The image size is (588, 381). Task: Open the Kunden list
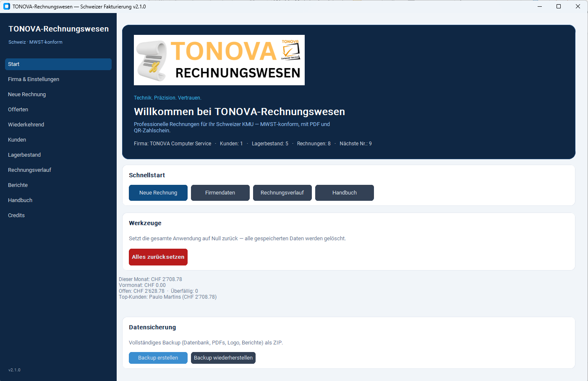pyautogui.click(x=58, y=140)
